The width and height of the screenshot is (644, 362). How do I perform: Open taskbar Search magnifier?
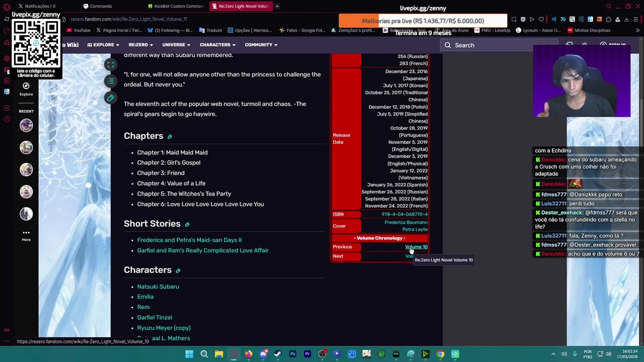coord(204,354)
